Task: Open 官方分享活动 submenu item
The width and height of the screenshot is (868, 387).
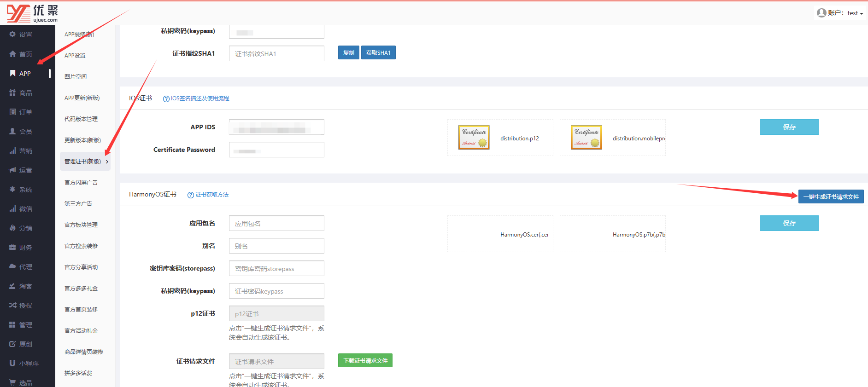Action: [x=81, y=267]
